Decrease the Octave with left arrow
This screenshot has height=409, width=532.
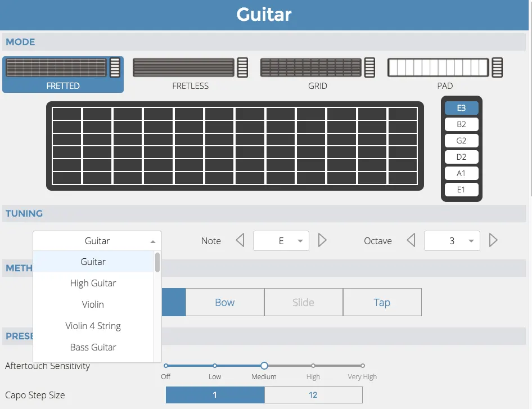click(411, 241)
